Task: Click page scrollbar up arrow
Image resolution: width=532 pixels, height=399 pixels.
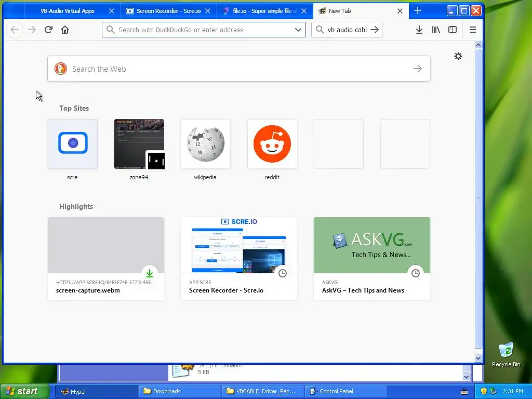Action: pos(478,45)
